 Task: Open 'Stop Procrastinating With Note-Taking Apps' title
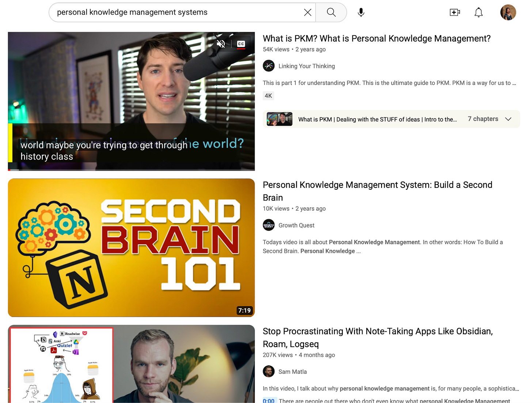point(378,338)
